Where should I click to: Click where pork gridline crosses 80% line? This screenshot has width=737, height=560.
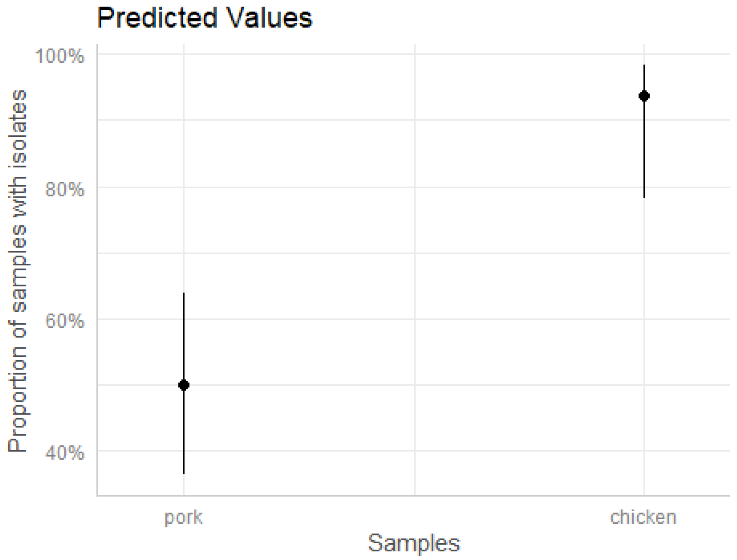pos(184,187)
